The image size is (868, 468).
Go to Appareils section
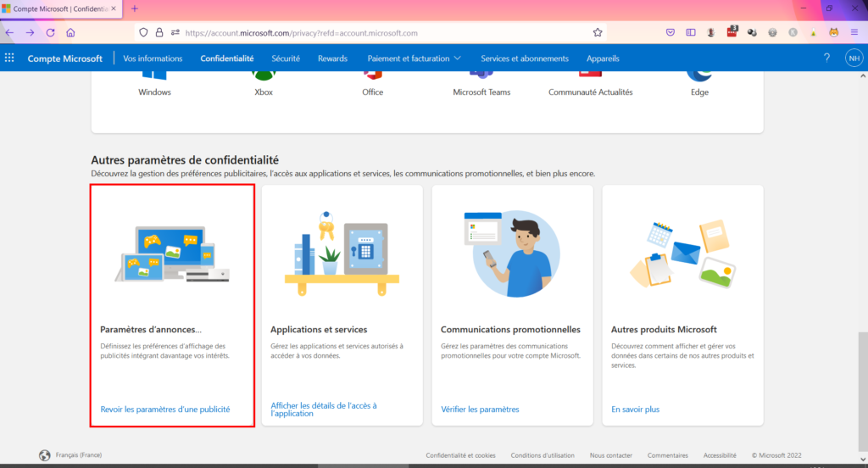tap(603, 58)
